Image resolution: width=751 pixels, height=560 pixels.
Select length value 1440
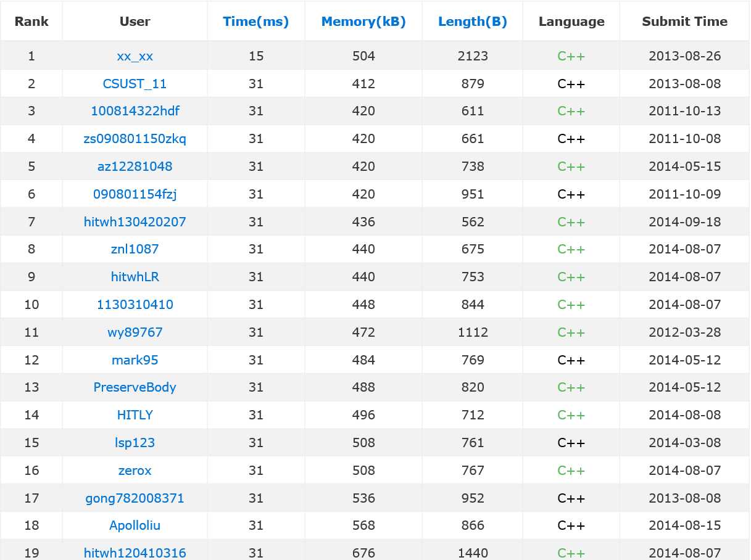point(473,553)
